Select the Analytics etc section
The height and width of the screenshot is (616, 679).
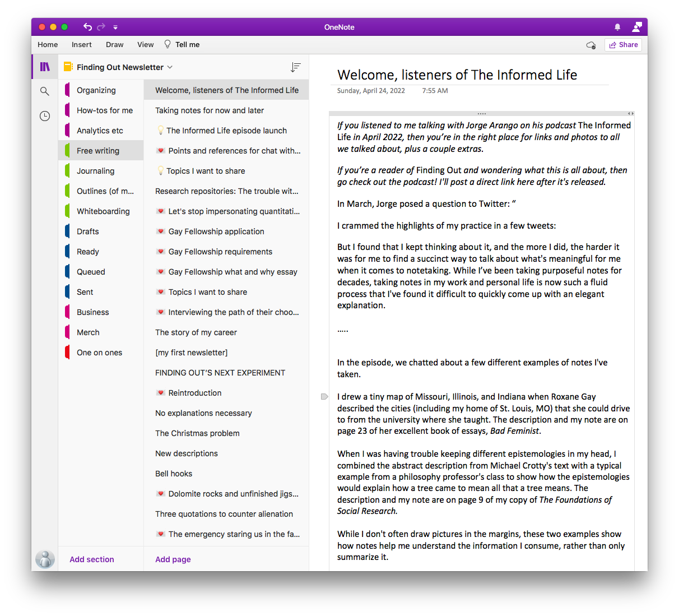tap(101, 131)
